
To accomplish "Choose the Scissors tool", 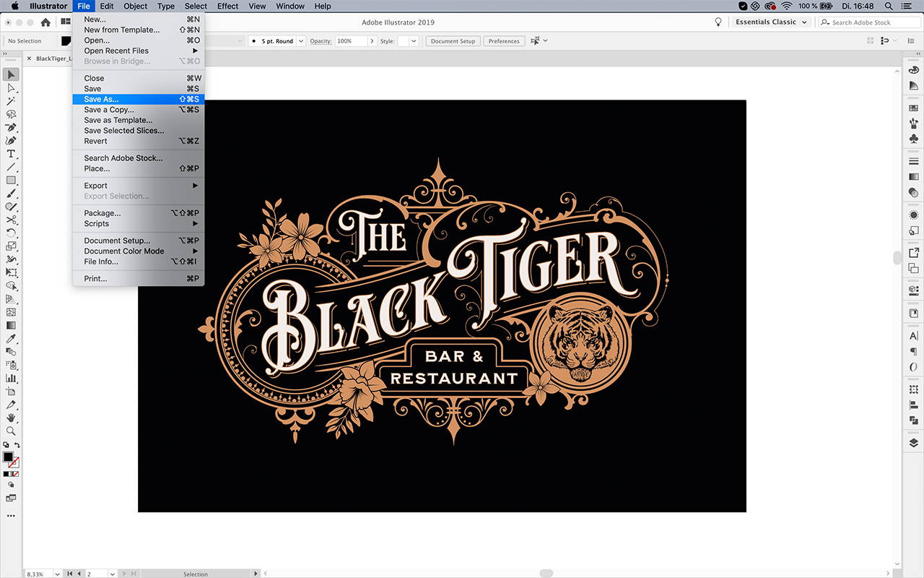I will 11,220.
